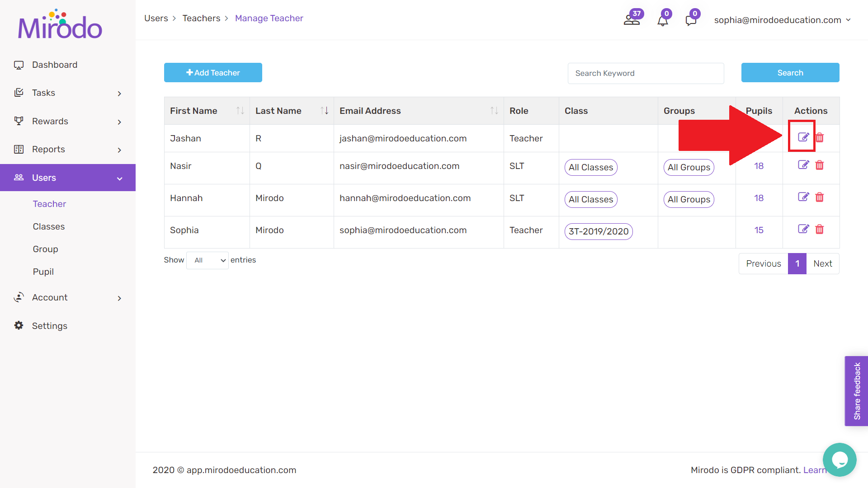Image resolution: width=868 pixels, height=488 pixels.
Task: Click the Manage Teacher breadcrumb text
Action: point(269,18)
